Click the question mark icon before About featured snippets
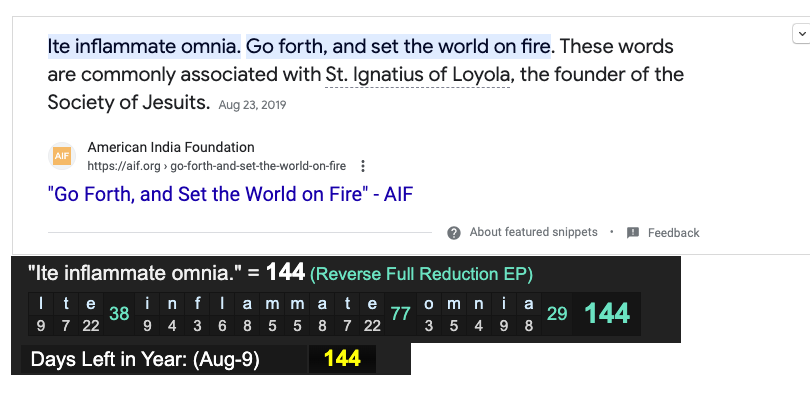Screen dimensions: 810x414 453,232
